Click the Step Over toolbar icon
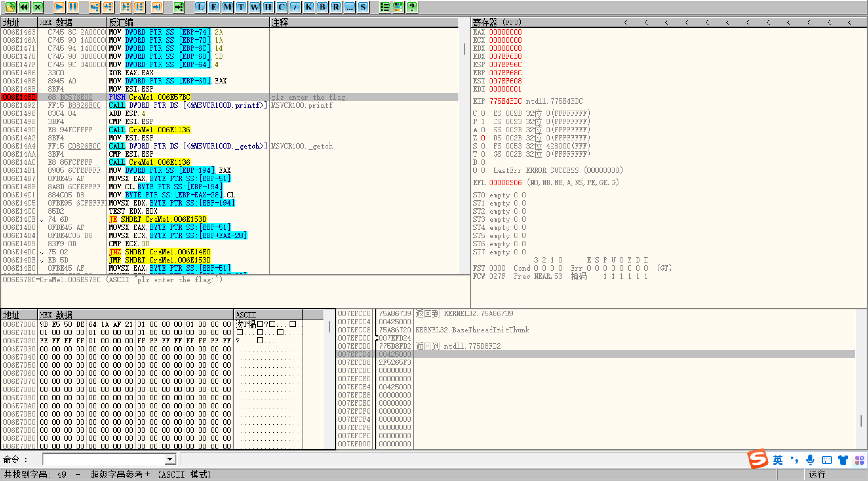 pyautogui.click(x=108, y=7)
